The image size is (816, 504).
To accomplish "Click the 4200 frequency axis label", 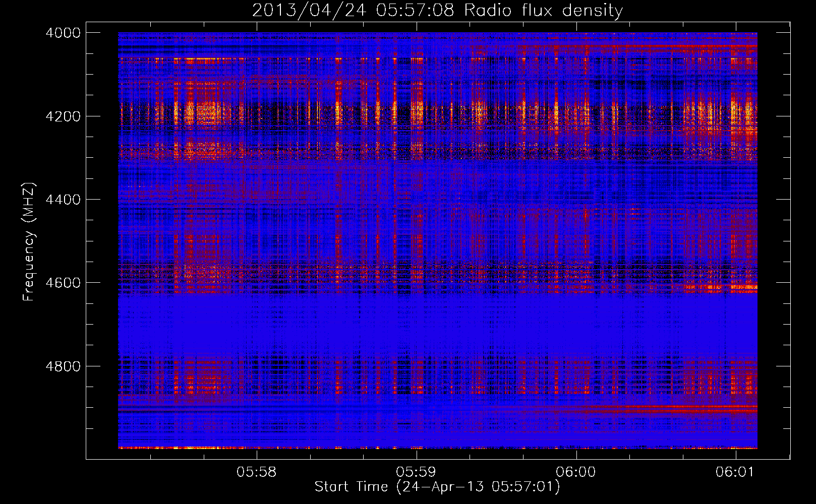I will [x=63, y=116].
